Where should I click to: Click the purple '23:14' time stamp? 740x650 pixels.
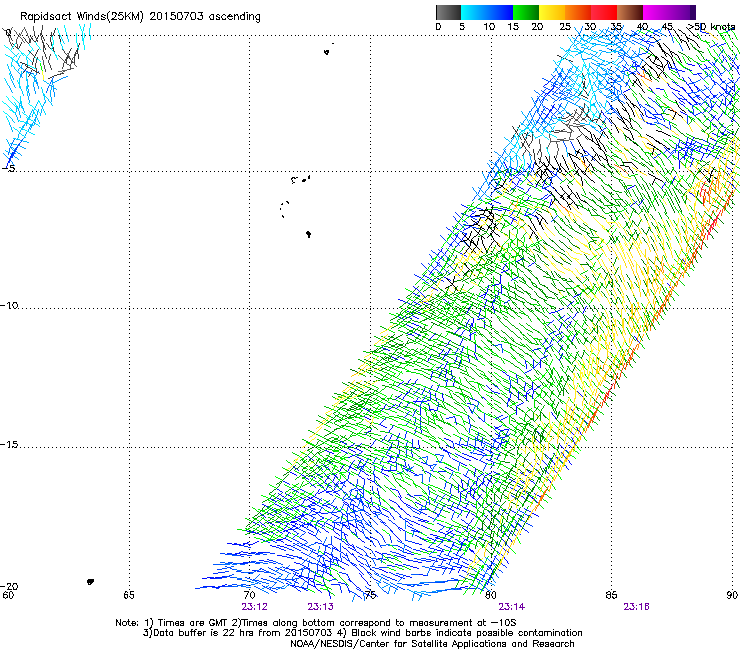(512, 607)
